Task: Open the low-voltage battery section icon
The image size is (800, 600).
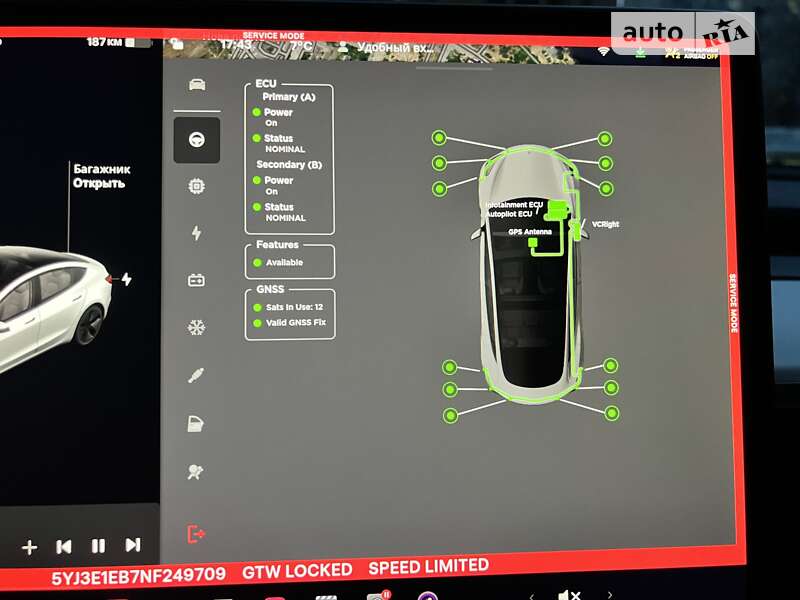Action: (x=196, y=280)
